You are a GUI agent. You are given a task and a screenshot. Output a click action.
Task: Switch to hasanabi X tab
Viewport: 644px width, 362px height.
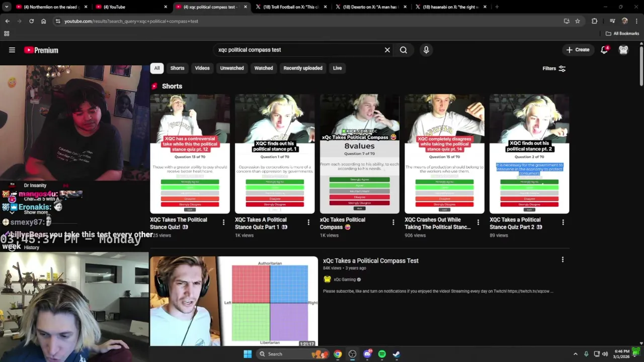click(x=451, y=7)
